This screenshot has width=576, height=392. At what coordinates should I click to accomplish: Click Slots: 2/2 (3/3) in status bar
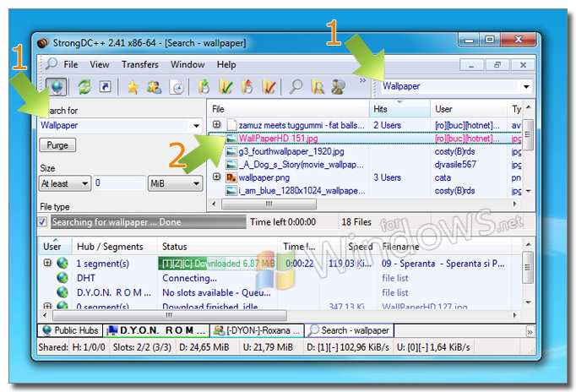point(142,347)
